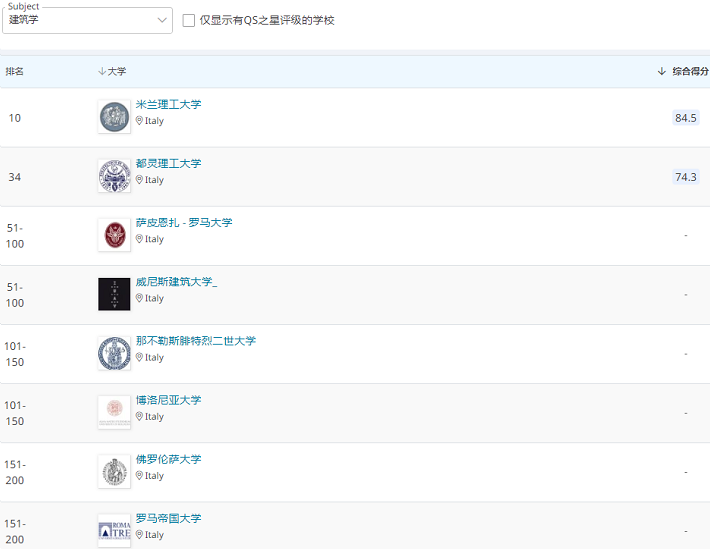710x549 pixels.
Task: Click the location pin under 佛罗伦萨大学
Action: click(139, 475)
